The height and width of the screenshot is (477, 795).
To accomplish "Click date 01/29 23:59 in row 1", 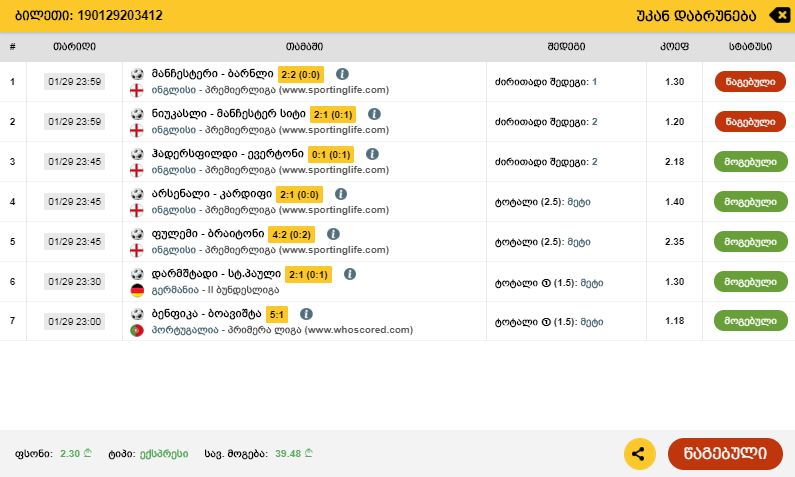I will pos(75,82).
